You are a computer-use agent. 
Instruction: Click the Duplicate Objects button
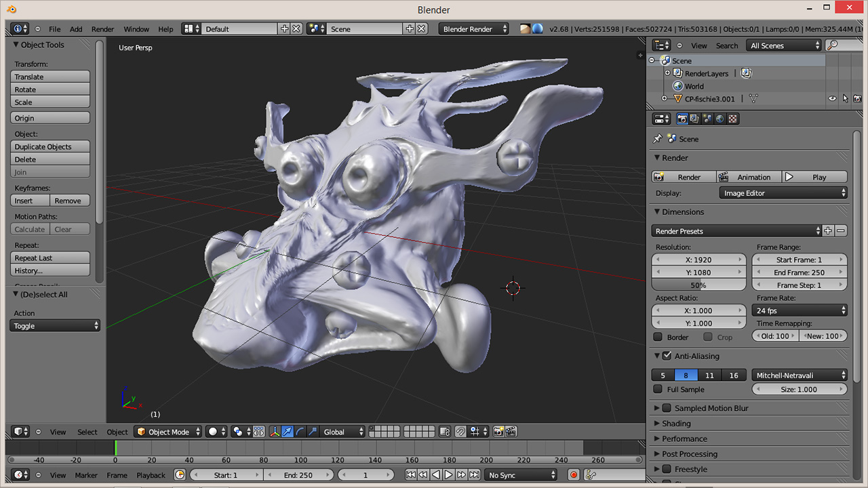[x=50, y=146]
